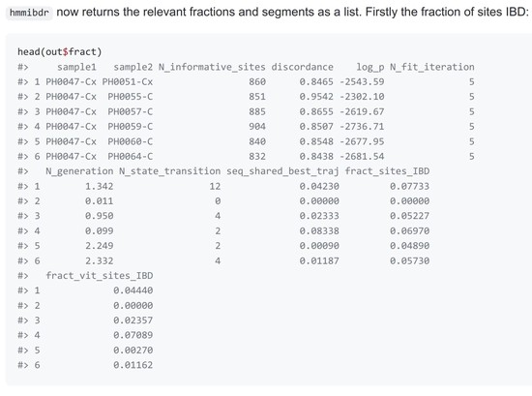Click the N_generation value 2.249
Screen dimensions: 532x396
(99, 246)
